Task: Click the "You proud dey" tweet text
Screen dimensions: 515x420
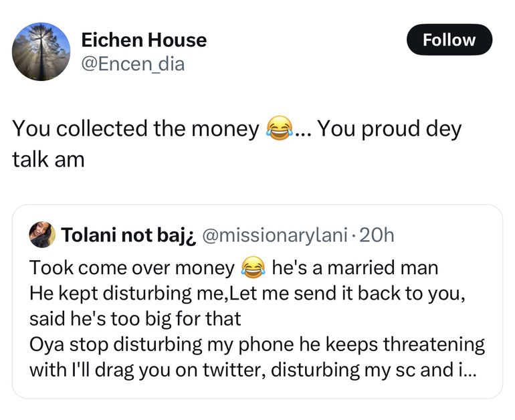Action: coord(389,128)
